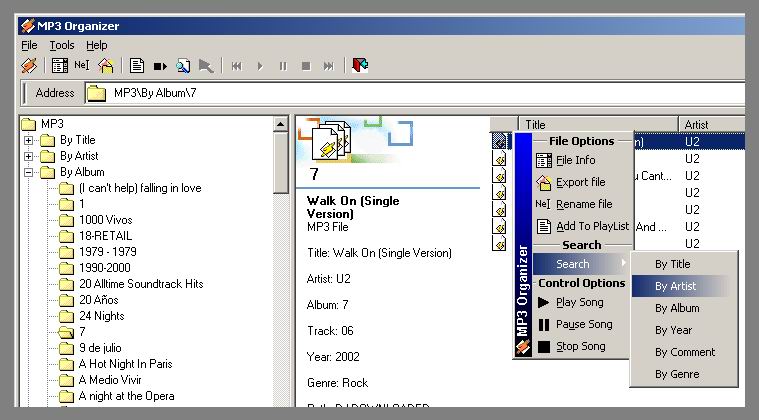Click the playlist document toolbar icon

[137, 65]
